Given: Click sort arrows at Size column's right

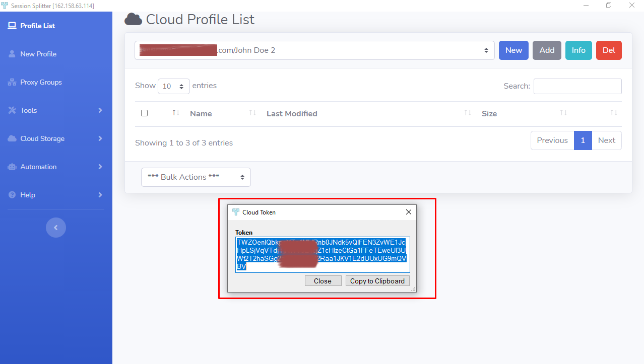Looking at the screenshot, I should [x=563, y=113].
